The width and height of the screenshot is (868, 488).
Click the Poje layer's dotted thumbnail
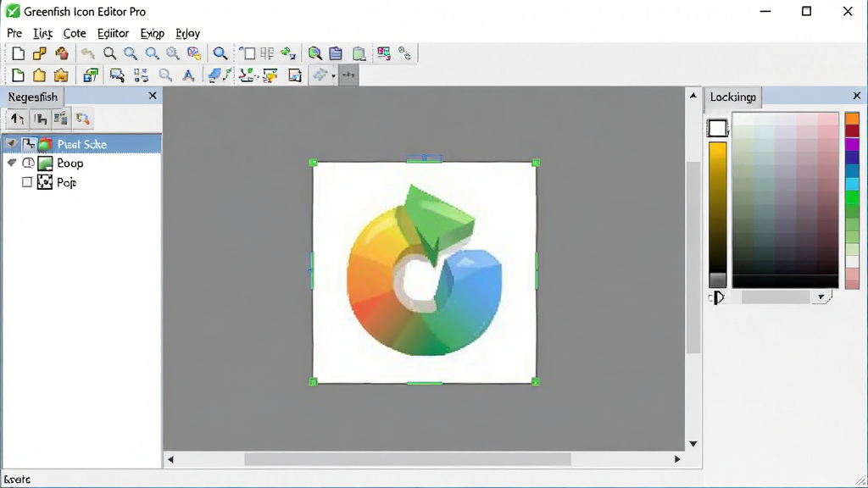[x=45, y=182]
